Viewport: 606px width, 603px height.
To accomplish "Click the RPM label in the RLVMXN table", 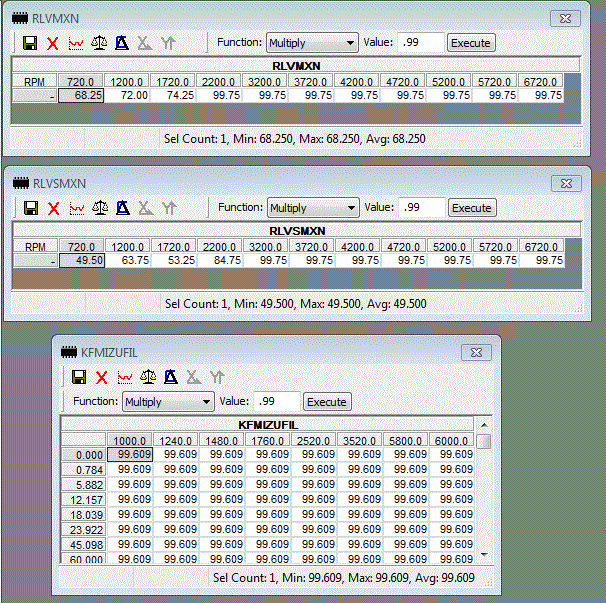I will pos(34,82).
